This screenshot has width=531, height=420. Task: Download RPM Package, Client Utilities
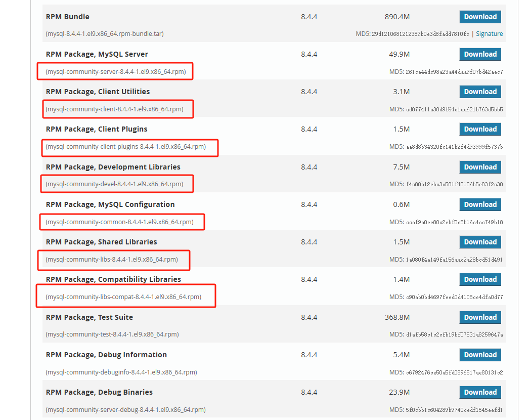[480, 92]
